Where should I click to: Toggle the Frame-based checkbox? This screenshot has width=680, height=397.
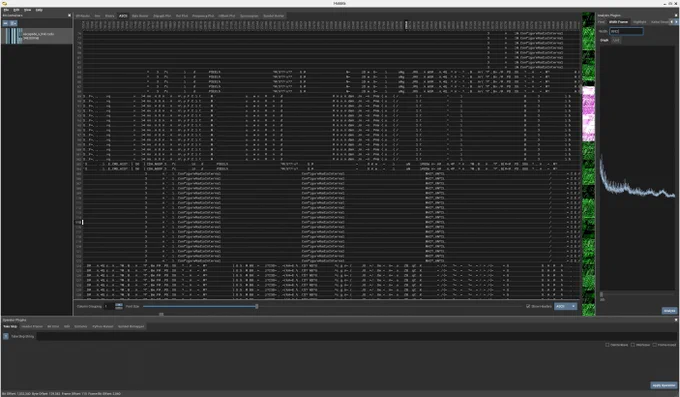pos(655,345)
